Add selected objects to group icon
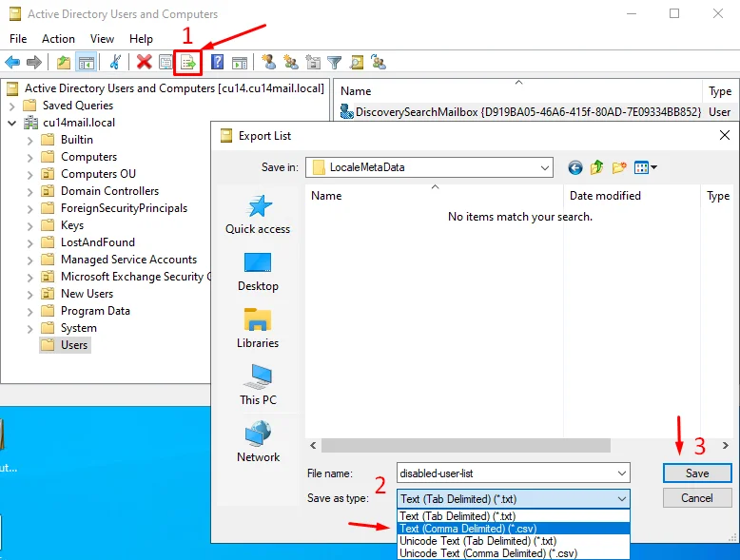The image size is (740, 560). (379, 62)
